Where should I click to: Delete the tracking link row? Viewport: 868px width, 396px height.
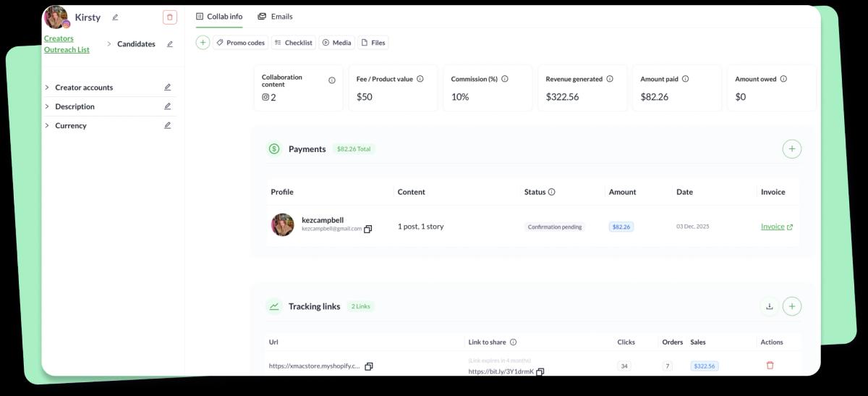point(770,366)
